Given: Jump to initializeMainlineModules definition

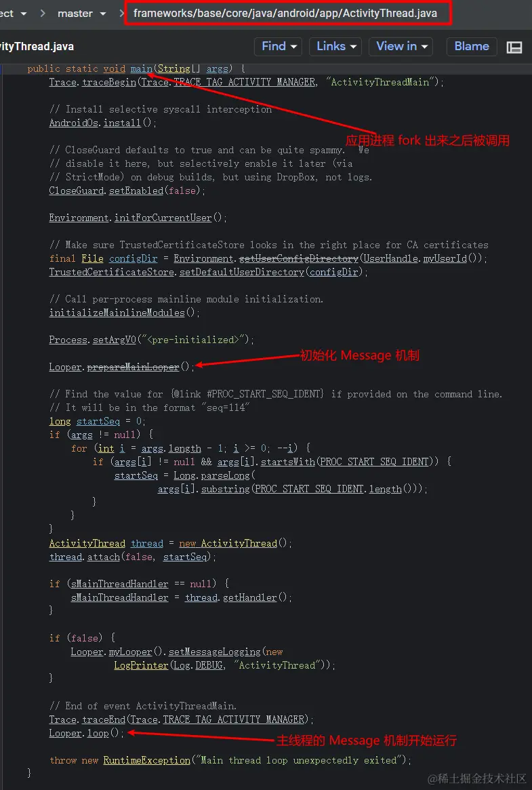Looking at the screenshot, I should point(117,313).
